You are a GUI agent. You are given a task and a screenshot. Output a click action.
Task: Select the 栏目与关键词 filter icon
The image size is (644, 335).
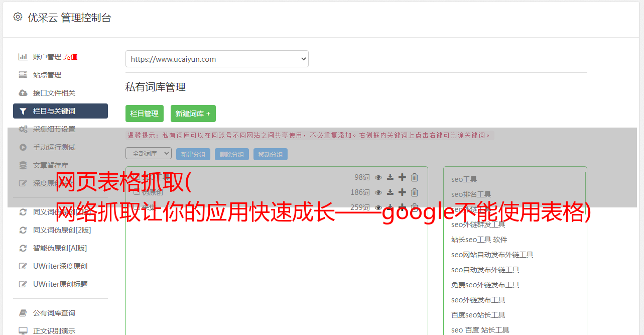tap(23, 111)
